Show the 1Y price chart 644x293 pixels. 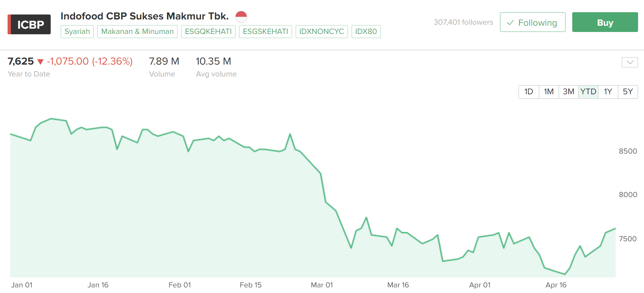pyautogui.click(x=608, y=92)
